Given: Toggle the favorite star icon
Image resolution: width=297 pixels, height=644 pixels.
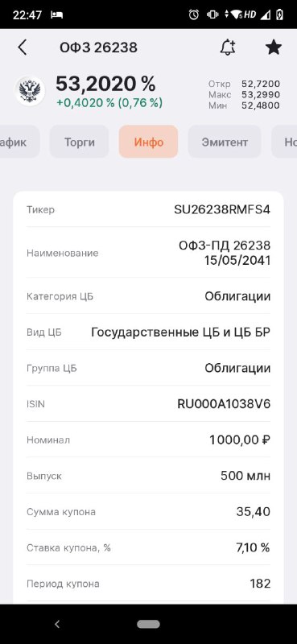Looking at the screenshot, I should (273, 47).
